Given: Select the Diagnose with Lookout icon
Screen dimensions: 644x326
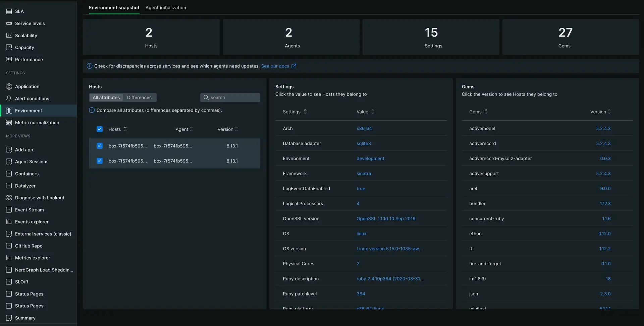Looking at the screenshot, I should (x=9, y=198).
